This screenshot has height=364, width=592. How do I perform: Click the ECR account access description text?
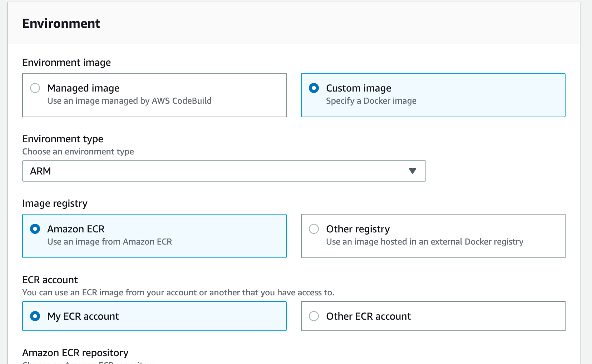coord(178,292)
